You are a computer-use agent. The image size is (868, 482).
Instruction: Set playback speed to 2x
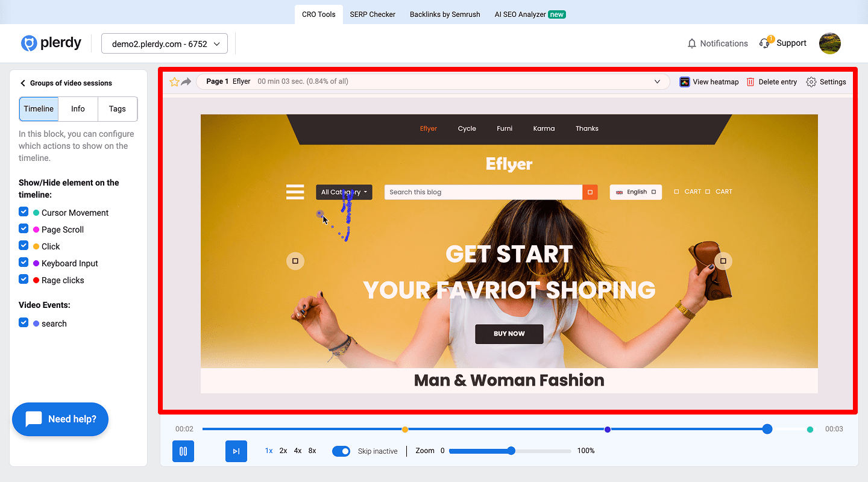(x=283, y=451)
